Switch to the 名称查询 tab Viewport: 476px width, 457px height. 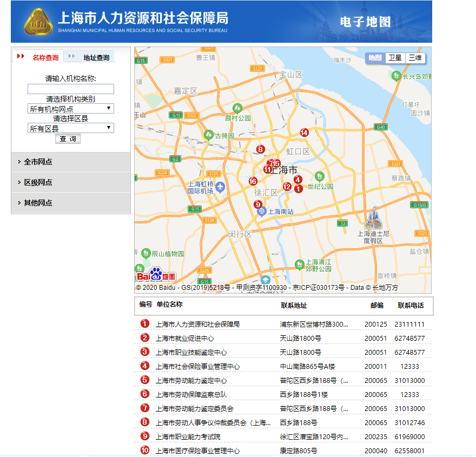click(38, 57)
